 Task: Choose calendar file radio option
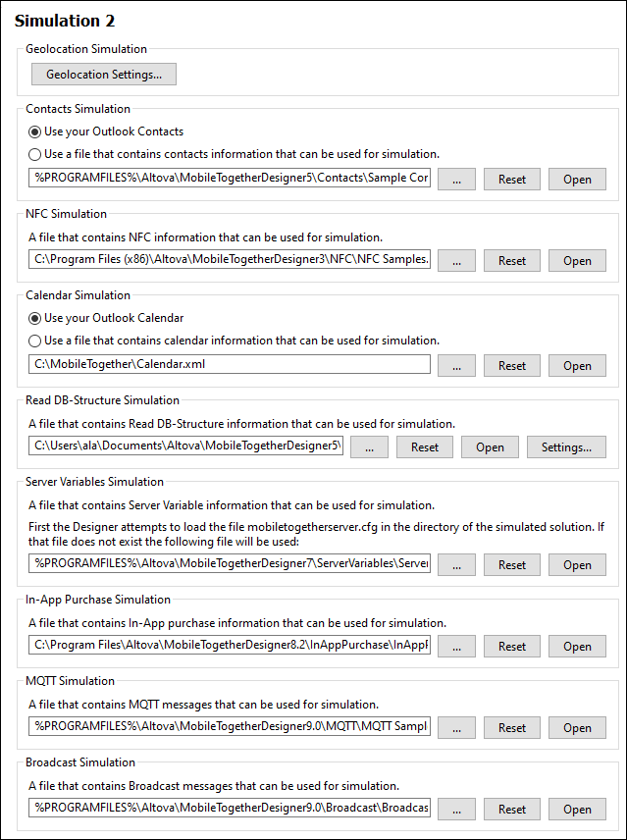pyautogui.click(x=35, y=341)
